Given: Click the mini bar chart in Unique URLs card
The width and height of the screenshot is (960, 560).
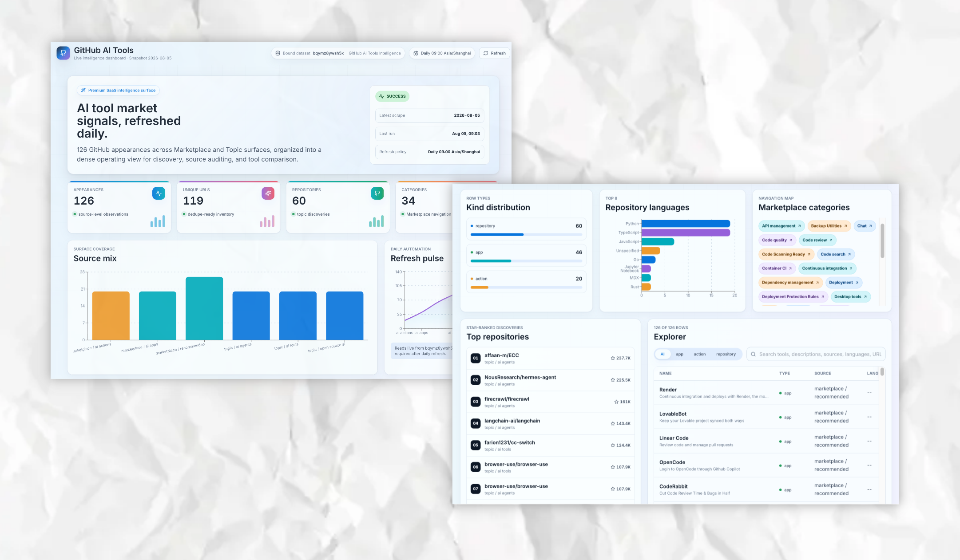Looking at the screenshot, I should pyautogui.click(x=267, y=221).
